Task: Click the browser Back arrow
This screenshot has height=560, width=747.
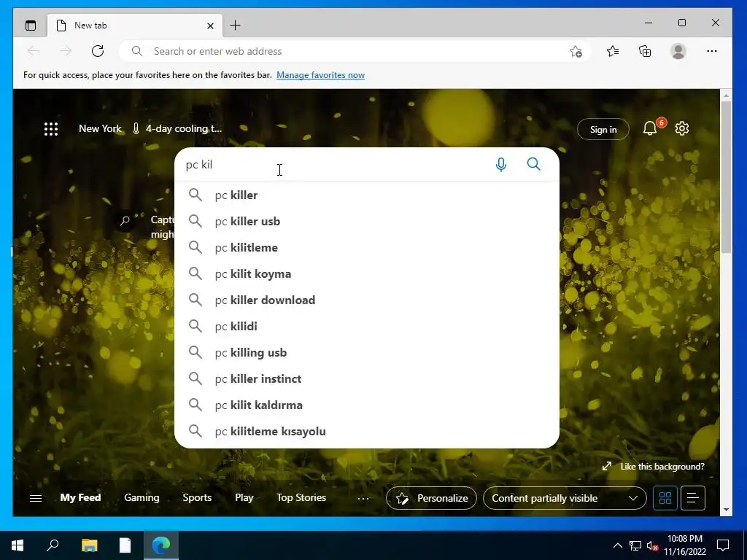Action: click(x=34, y=51)
